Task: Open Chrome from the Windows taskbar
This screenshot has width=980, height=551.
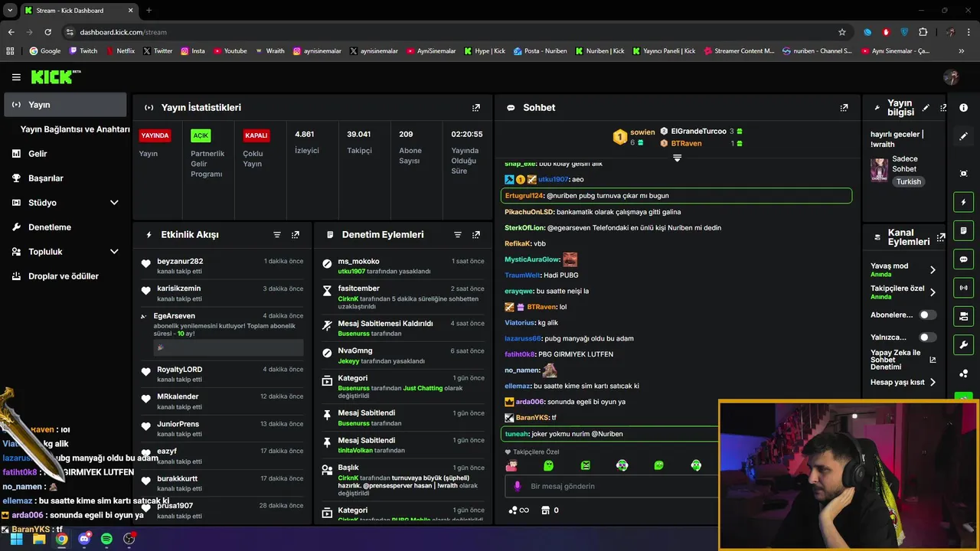Action: [x=61, y=539]
